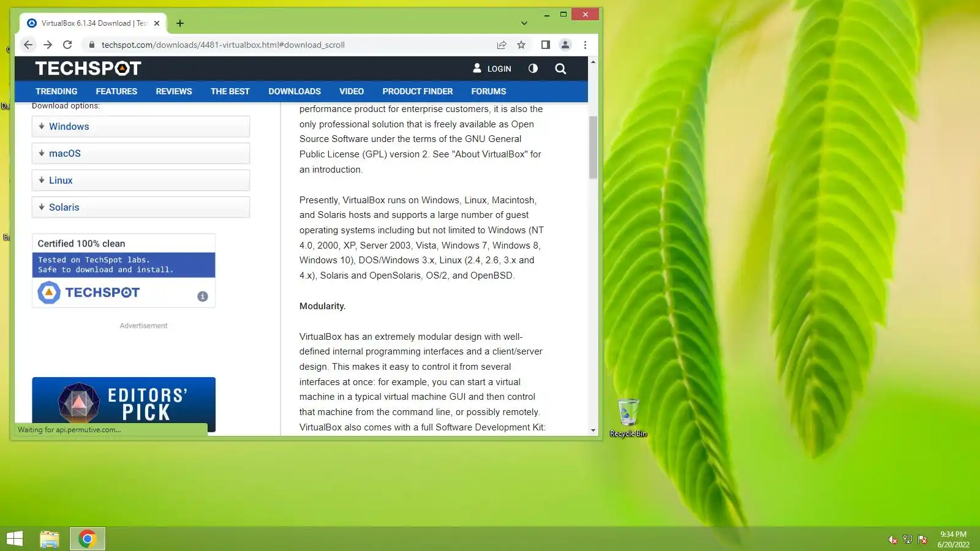Image resolution: width=980 pixels, height=551 pixels.
Task: Open Chrome's three-dot menu
Action: 585,45
